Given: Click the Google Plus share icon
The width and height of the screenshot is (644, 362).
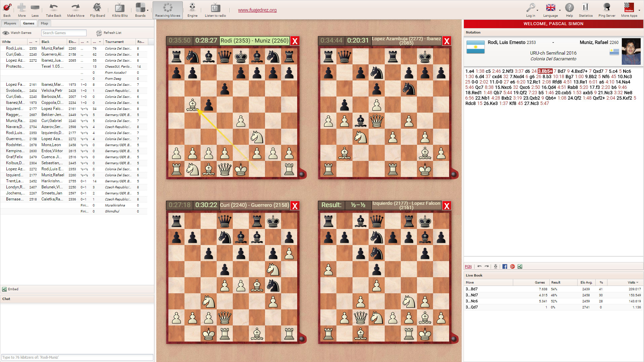Looking at the screenshot, I should pos(512,266).
